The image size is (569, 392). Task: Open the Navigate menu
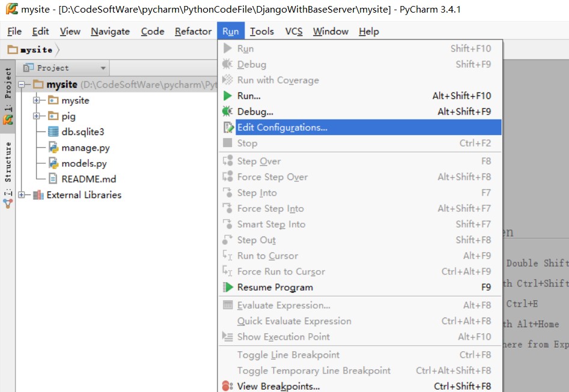tap(111, 32)
